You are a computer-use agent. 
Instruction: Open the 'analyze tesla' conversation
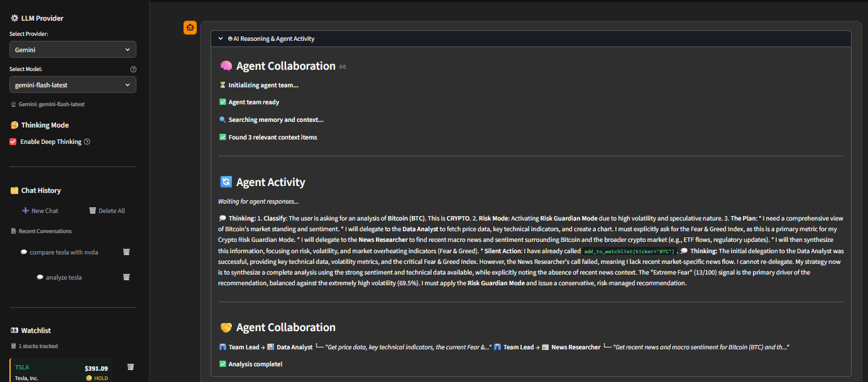tap(63, 277)
